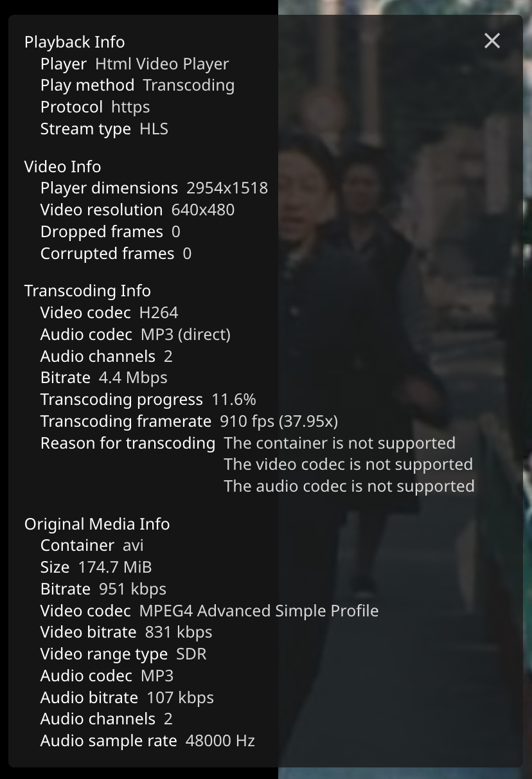This screenshot has width=532, height=779.
Task: Click the Audio sample rate 48000 Hz value
Action: click(220, 740)
